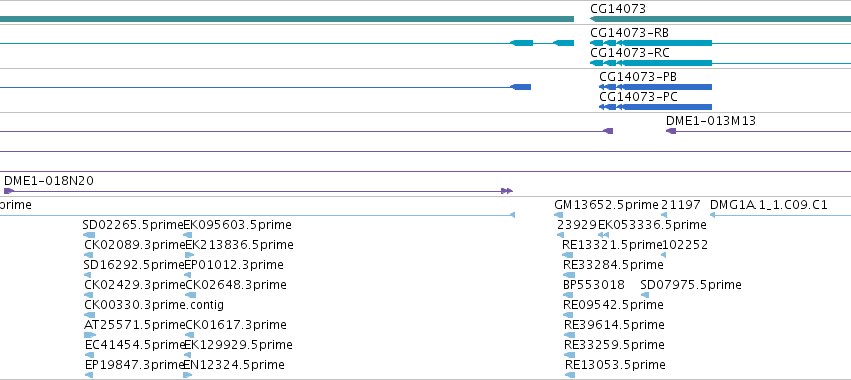Viewport: 851px width, 380px height.
Task: Click the DME1-018N20 start arrow
Action: click(9, 191)
